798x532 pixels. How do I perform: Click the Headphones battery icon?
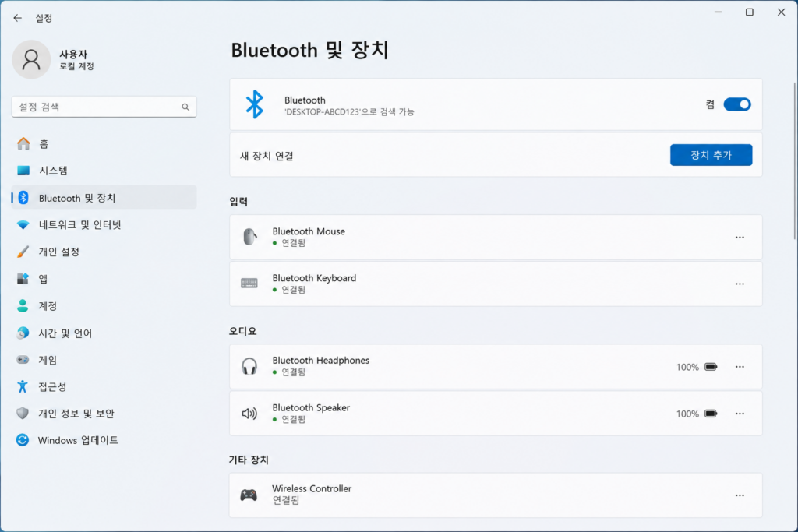pyautogui.click(x=711, y=367)
